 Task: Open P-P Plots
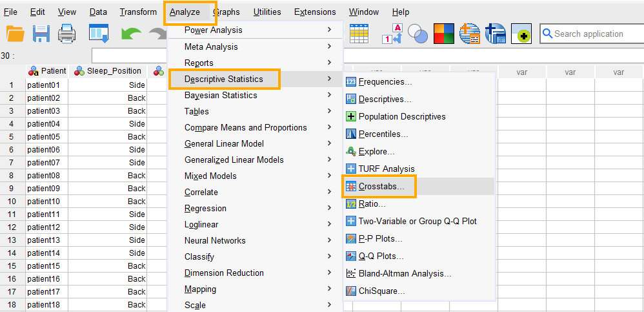(x=419, y=239)
